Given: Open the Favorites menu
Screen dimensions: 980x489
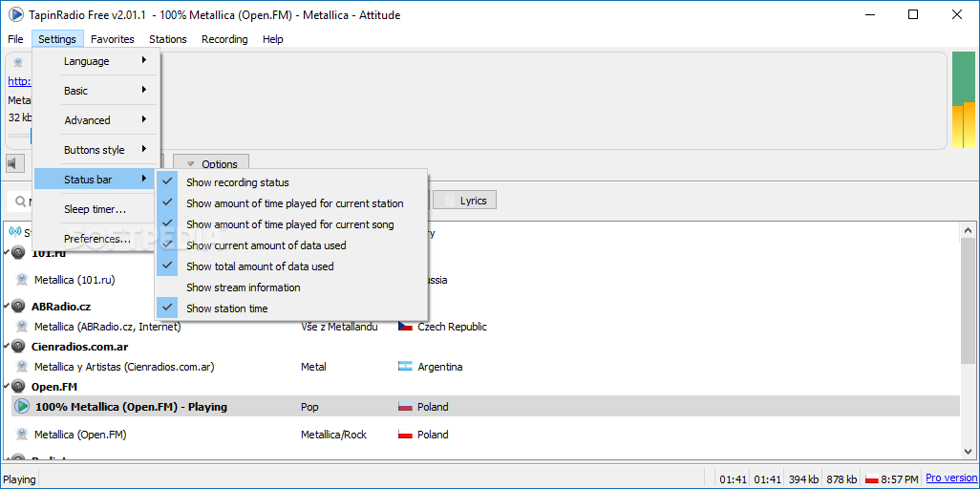Looking at the screenshot, I should [113, 39].
